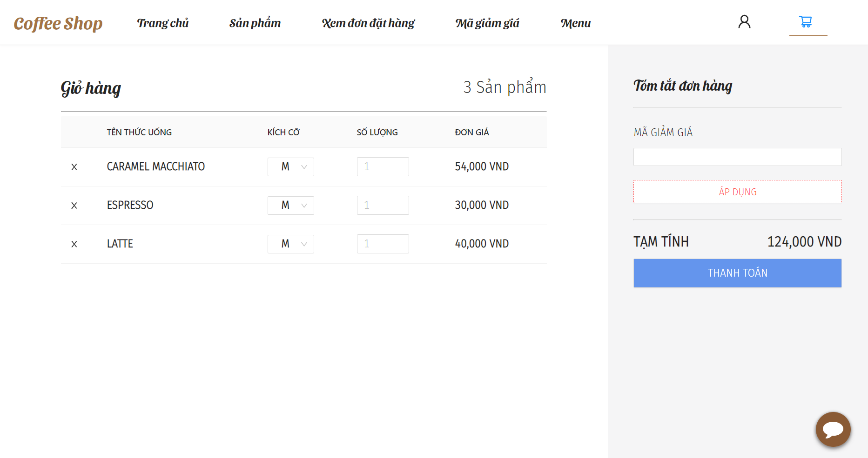The height and width of the screenshot is (458, 868).
Task: Click the SỐ LƯỢNG column header
Action: [x=377, y=132]
